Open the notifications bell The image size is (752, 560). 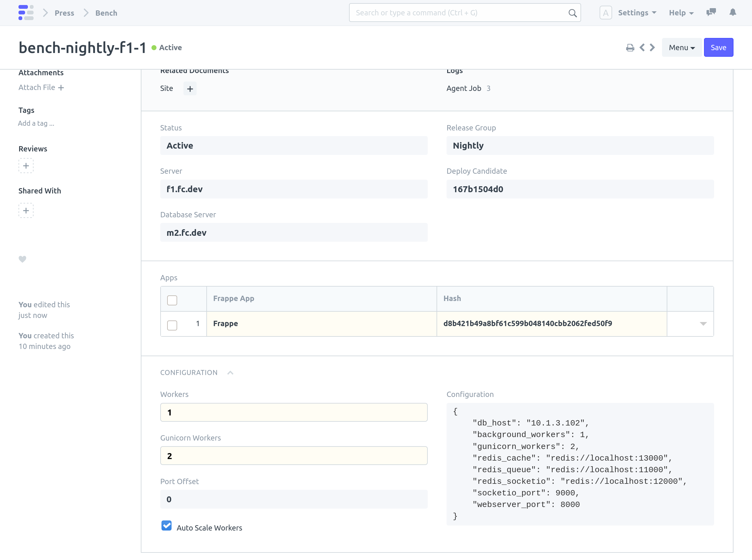(x=733, y=13)
